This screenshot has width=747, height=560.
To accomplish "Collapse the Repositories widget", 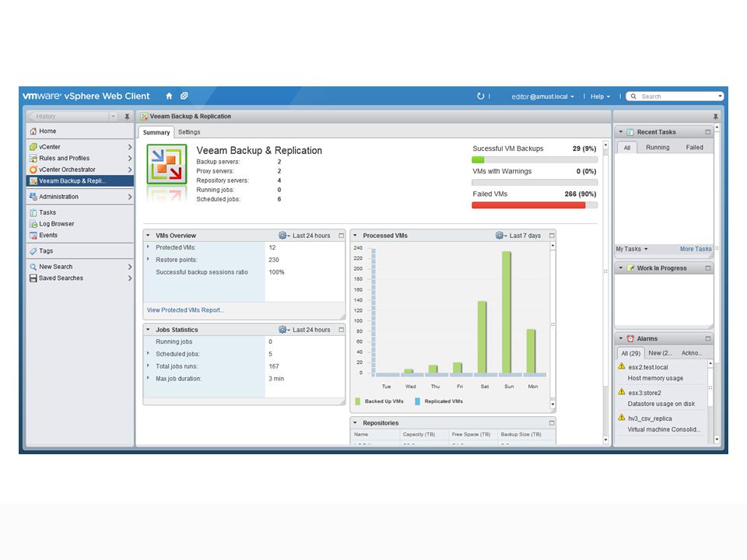I will [356, 423].
